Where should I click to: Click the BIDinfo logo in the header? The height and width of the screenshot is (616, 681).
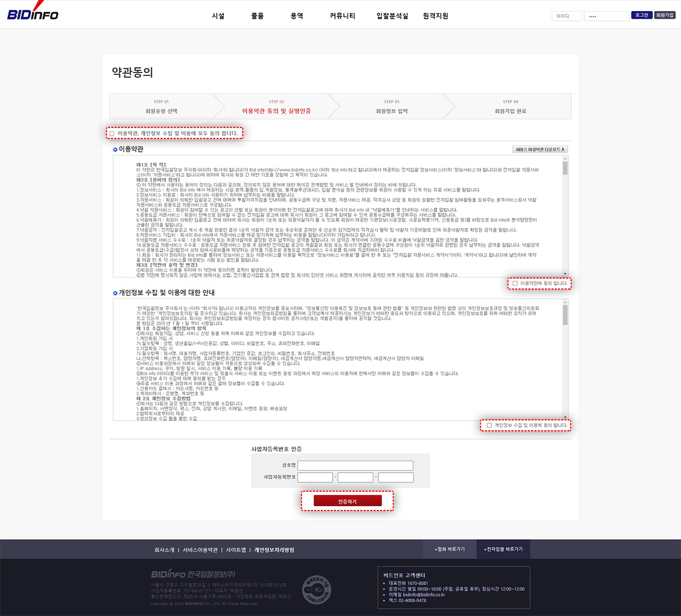pyautogui.click(x=32, y=12)
